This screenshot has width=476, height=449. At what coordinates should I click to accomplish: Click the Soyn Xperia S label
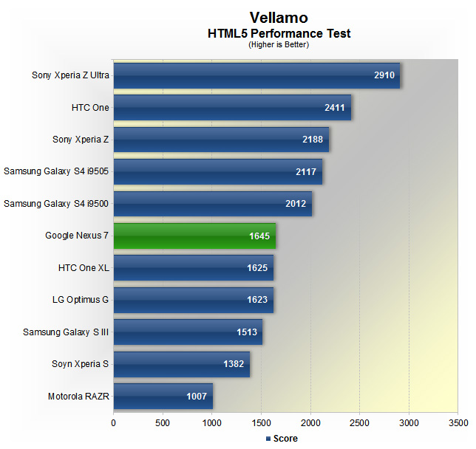point(75,364)
